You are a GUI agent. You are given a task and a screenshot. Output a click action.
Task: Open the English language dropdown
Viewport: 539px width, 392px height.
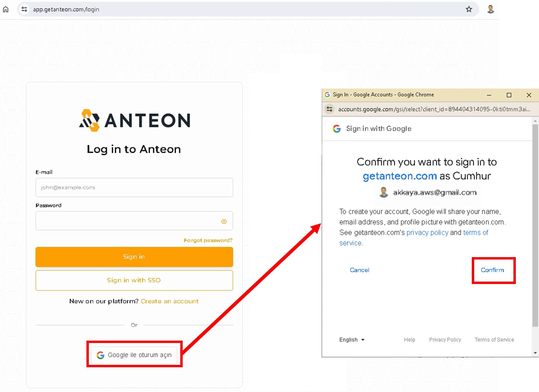(352, 340)
